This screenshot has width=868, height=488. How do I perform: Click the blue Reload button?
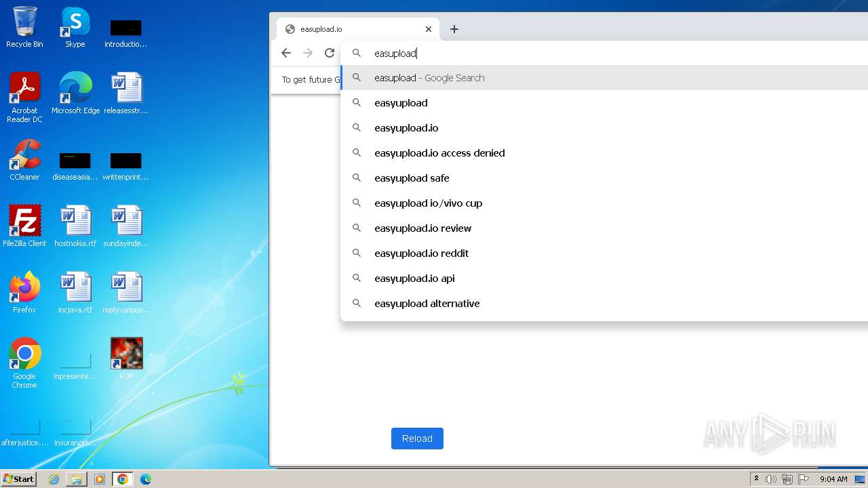click(417, 439)
